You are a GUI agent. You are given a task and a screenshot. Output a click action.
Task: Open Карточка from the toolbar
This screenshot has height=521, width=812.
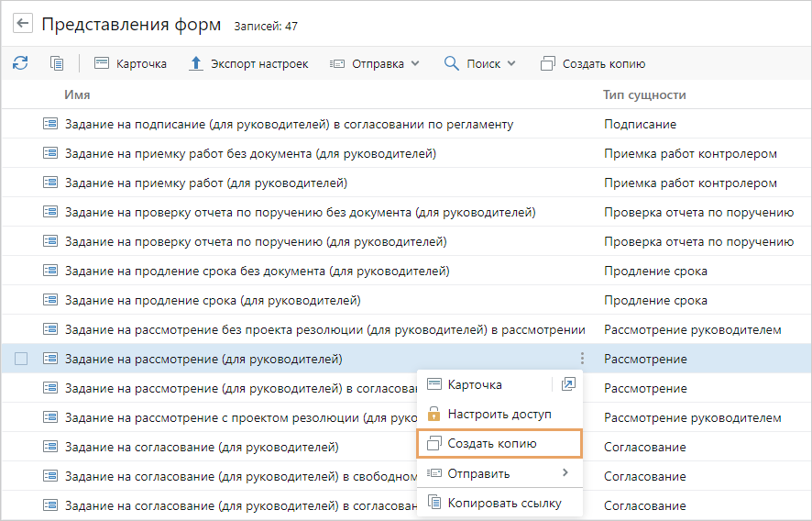pyautogui.click(x=130, y=63)
